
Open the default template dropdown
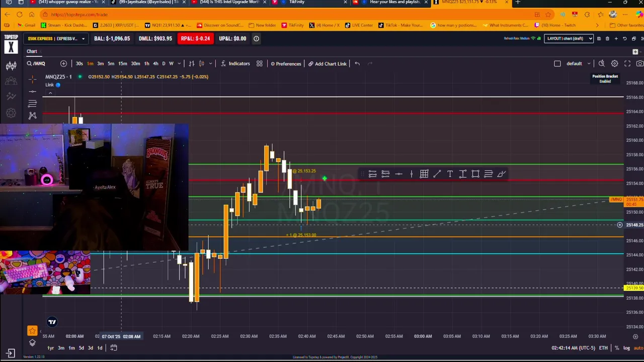578,64
